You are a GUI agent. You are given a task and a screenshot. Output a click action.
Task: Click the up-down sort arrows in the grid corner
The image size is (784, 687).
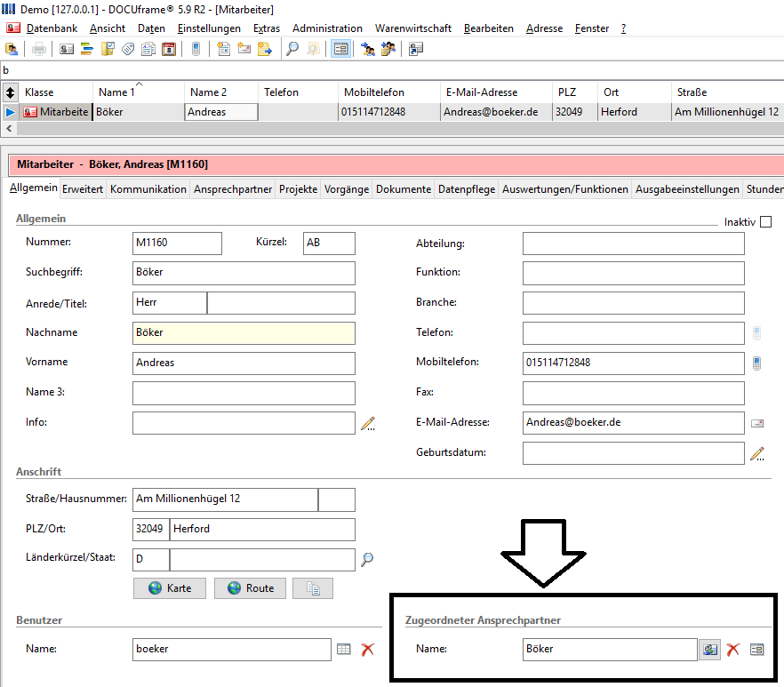point(10,92)
